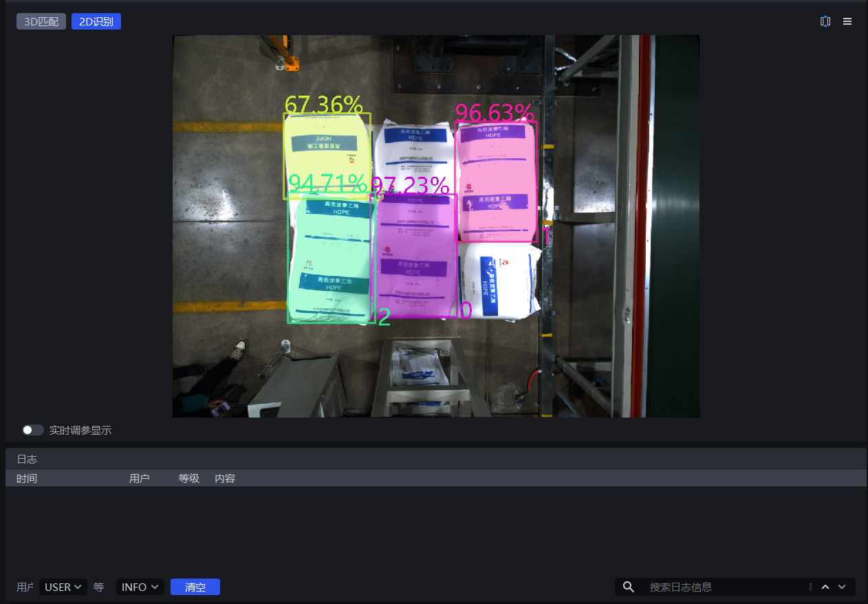Click the 搜索日志信息 search field
Viewport: 868px width, 604px height.
pos(726,587)
